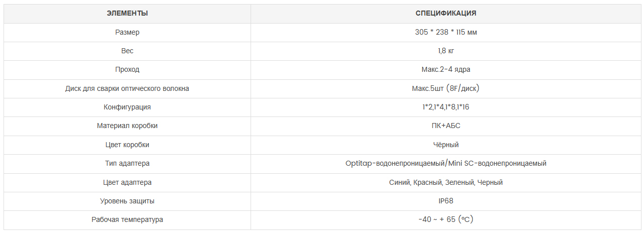Click the 1,8 кг weight value
The width and height of the screenshot is (644, 233).
[x=446, y=51]
